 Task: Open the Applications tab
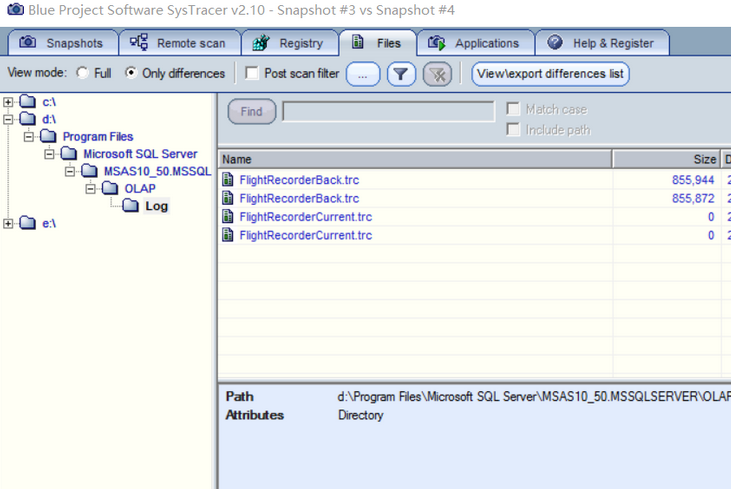tap(476, 43)
